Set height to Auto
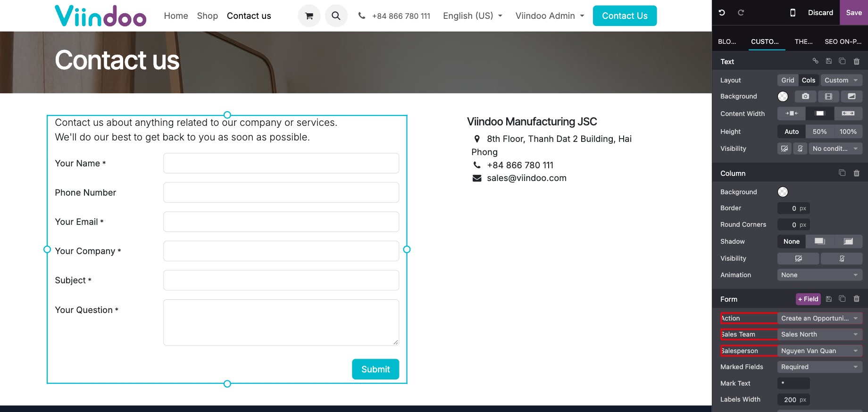The image size is (868, 412). [x=792, y=132]
